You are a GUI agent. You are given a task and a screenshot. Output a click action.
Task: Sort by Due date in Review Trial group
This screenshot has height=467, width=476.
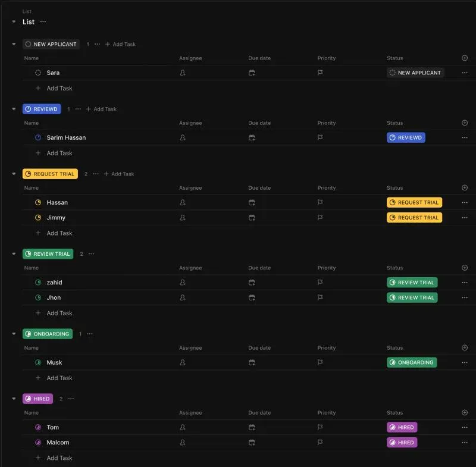[x=259, y=268]
